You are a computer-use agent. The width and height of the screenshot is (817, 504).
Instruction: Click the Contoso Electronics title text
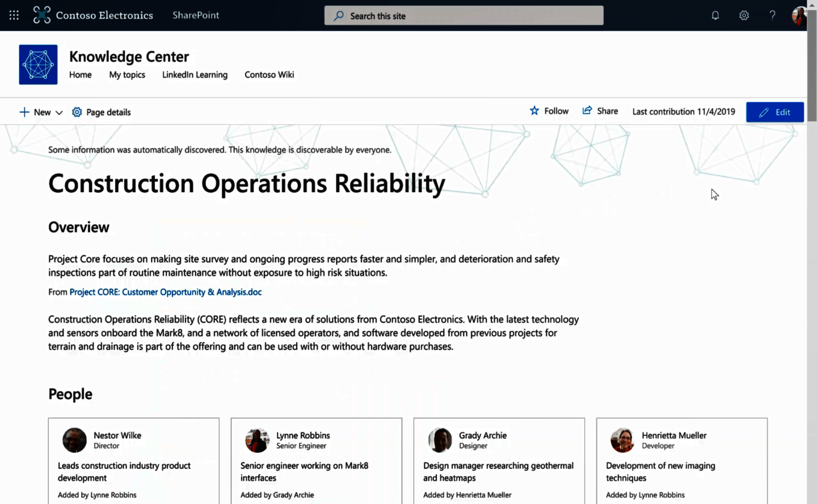click(x=104, y=15)
